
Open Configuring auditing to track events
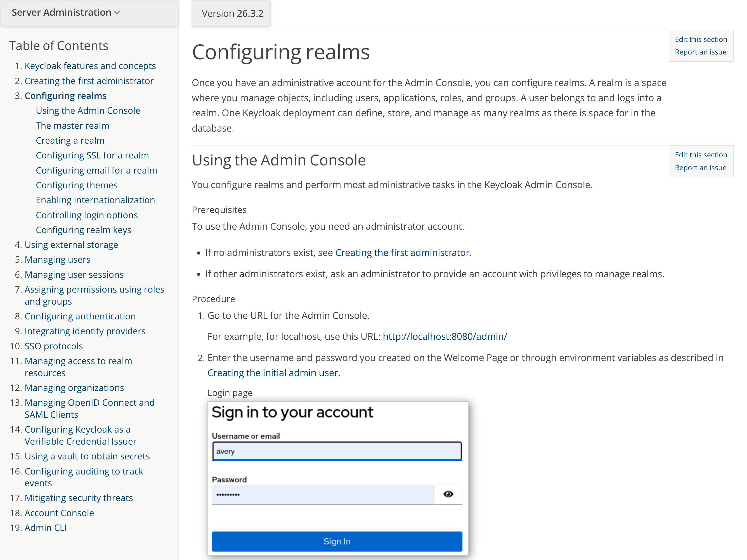[x=84, y=477]
